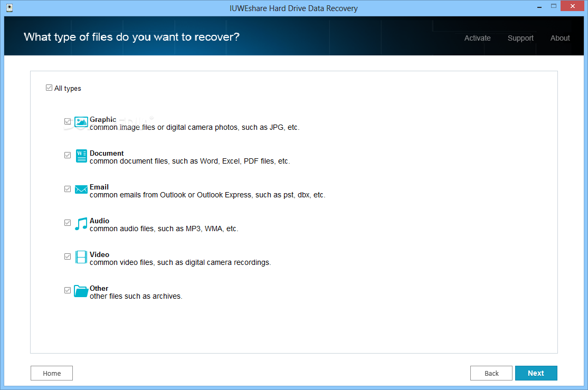
Task: Click 'common image files or digital camera photos' description
Action: tap(195, 128)
